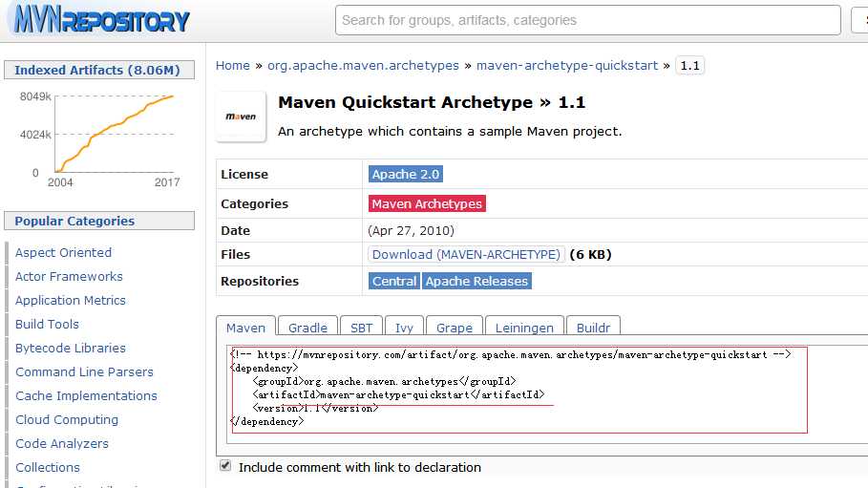Switch to the Ivy tab

pos(404,327)
